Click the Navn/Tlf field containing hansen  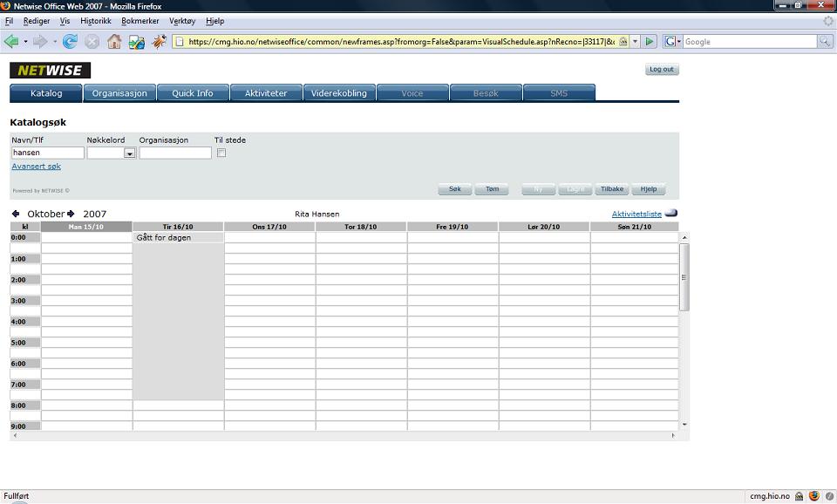(x=47, y=153)
